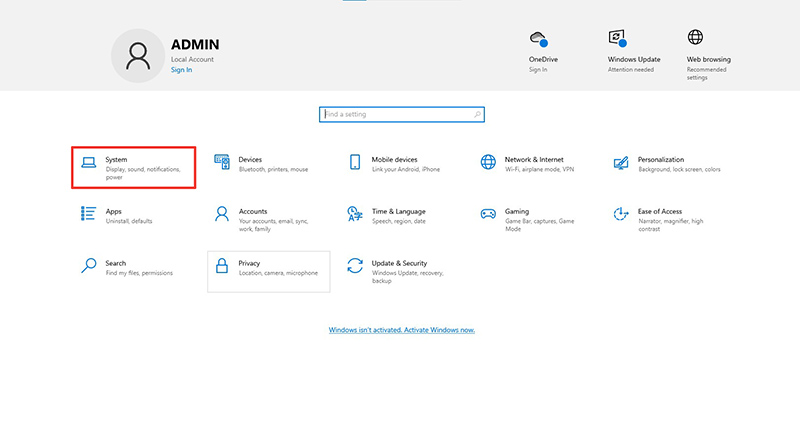Click the Windows Update label text
800x429 pixels.
[x=634, y=59]
